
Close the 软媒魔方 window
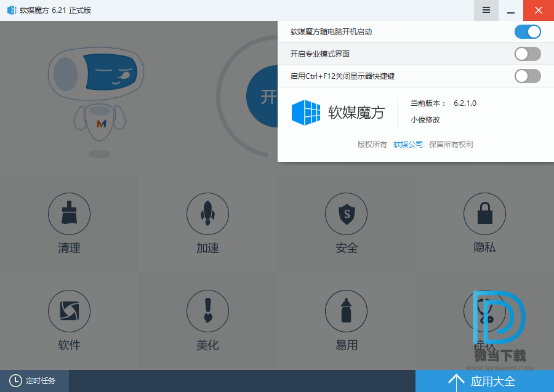click(x=539, y=10)
